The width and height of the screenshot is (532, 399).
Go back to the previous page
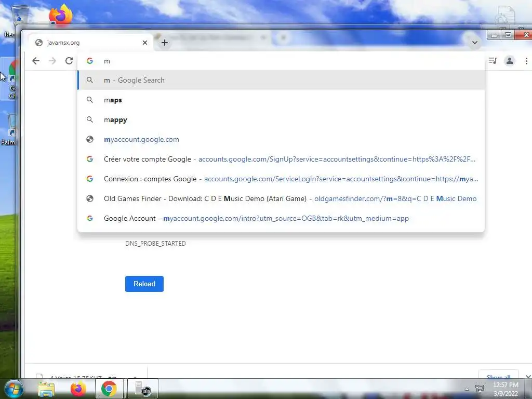point(36,61)
